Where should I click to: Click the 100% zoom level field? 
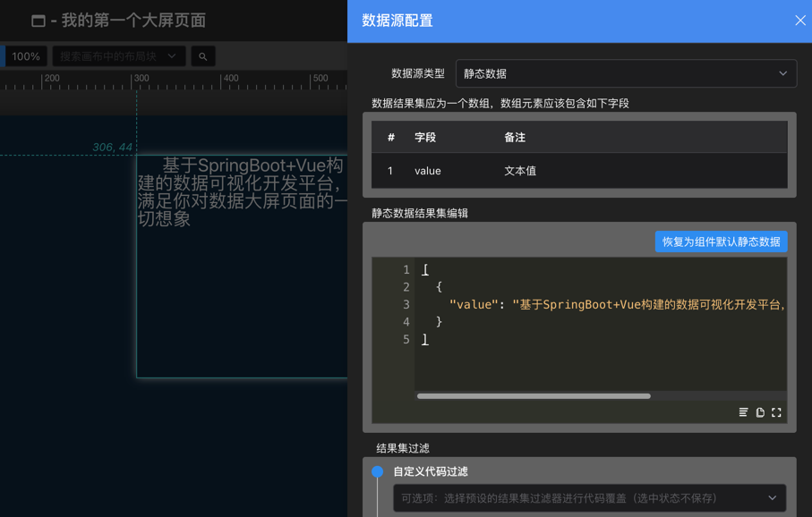pyautogui.click(x=26, y=56)
